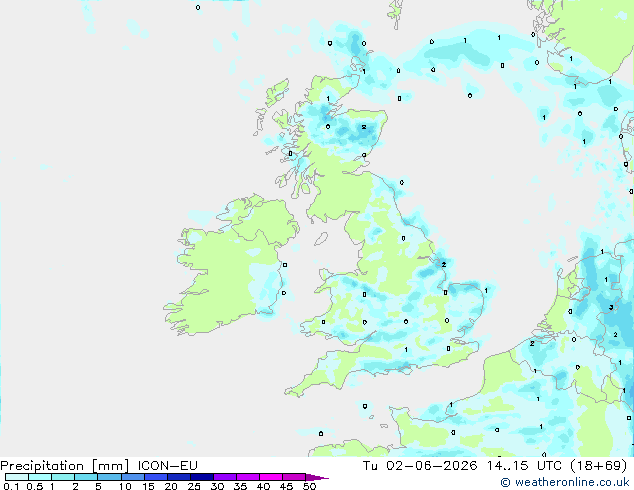
Task: Click the "ICON-EU" model label
Action: click(168, 466)
